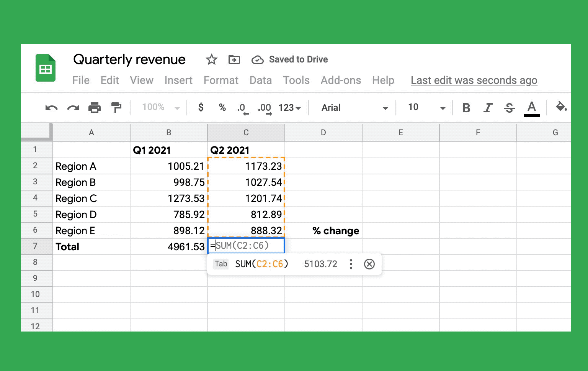This screenshot has width=588, height=371.
Task: Select the Q2 2021 header cell
Action: pyautogui.click(x=246, y=150)
